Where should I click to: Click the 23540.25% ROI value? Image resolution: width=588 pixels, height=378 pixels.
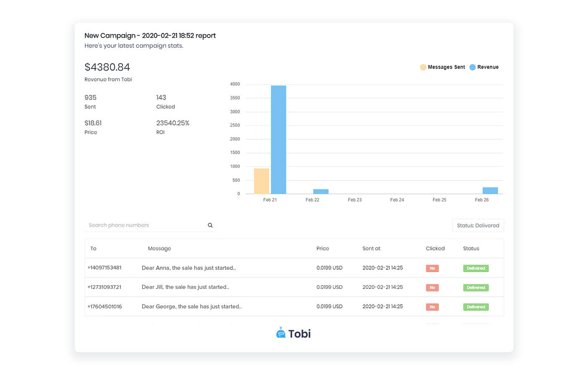173,123
